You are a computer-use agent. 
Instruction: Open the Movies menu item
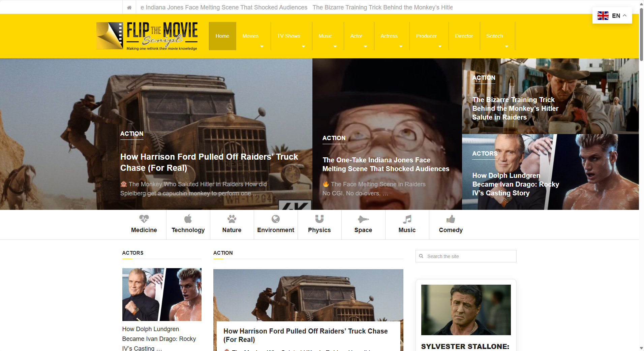[x=251, y=36]
